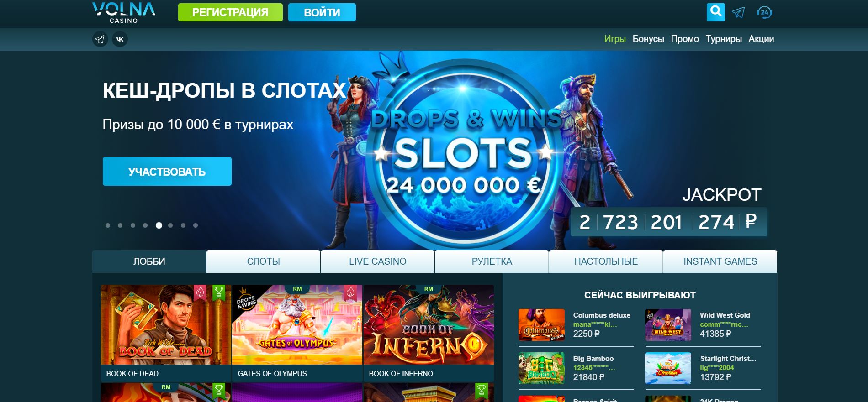The image size is (868, 402).
Task: Switch to the LIVE CASINO tab
Action: (377, 261)
